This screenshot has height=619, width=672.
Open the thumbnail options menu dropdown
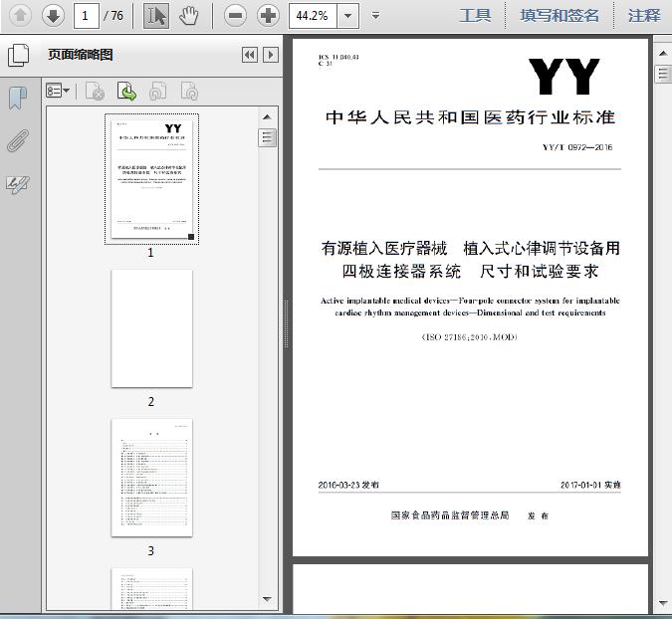click(x=58, y=91)
